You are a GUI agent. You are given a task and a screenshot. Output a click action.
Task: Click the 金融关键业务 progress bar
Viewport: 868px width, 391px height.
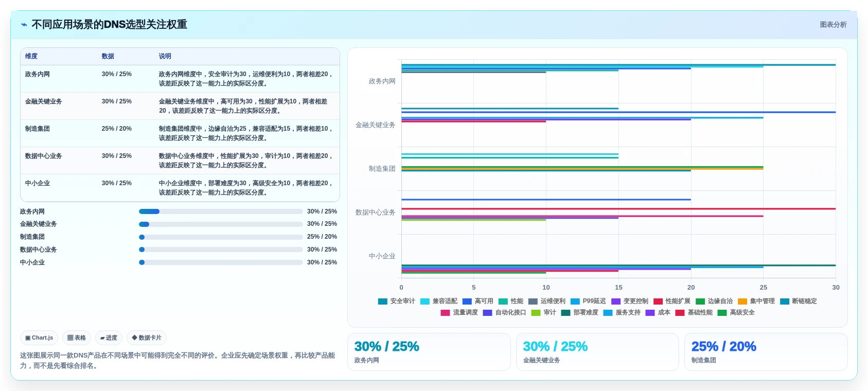(221, 224)
